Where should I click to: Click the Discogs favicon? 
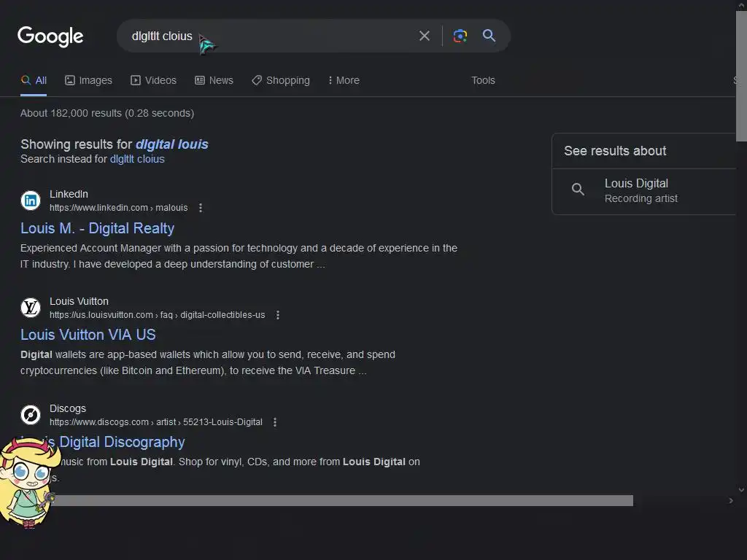31,415
